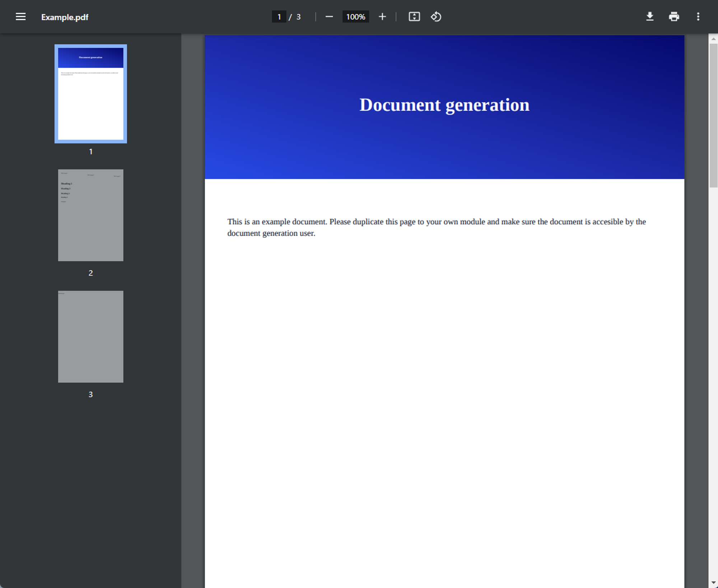Select the page 1 thumbnail
Viewport: 718px width, 588px height.
[90, 94]
